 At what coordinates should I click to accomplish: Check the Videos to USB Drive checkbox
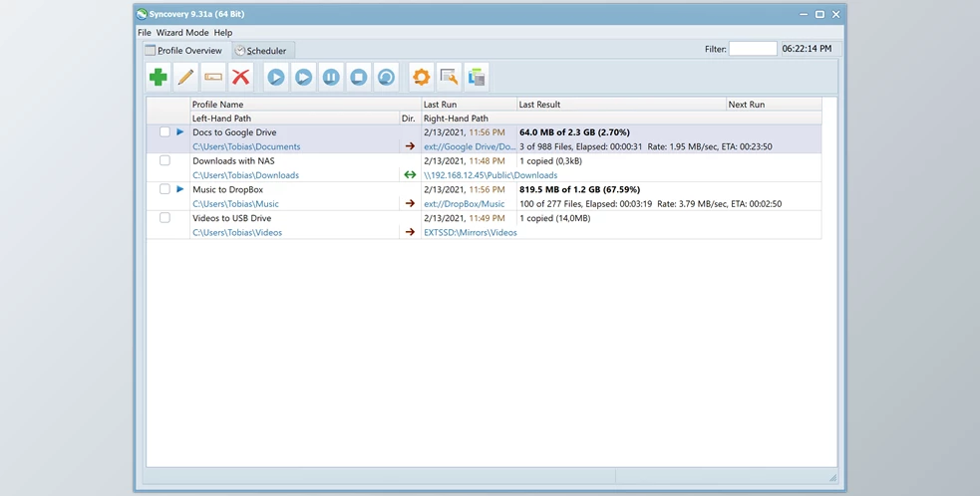click(x=164, y=217)
